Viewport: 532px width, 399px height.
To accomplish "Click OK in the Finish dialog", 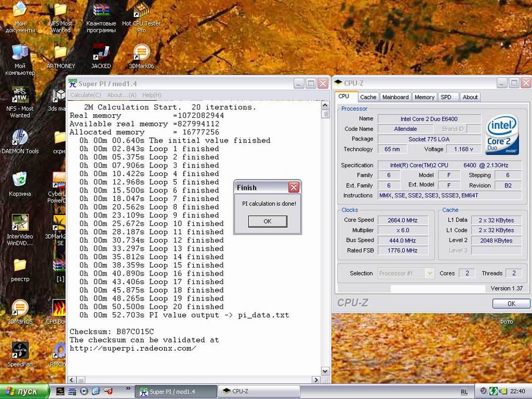I will 267,221.
